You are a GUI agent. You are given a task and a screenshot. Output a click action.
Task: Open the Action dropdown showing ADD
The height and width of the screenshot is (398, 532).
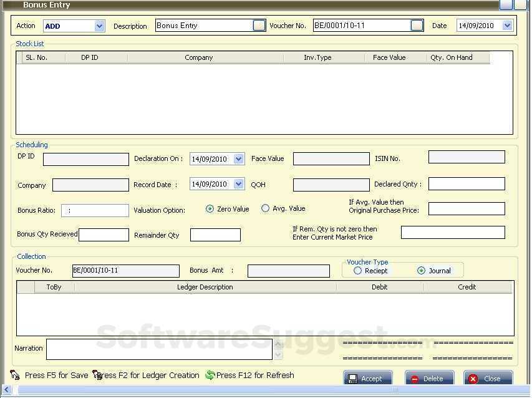(99, 26)
